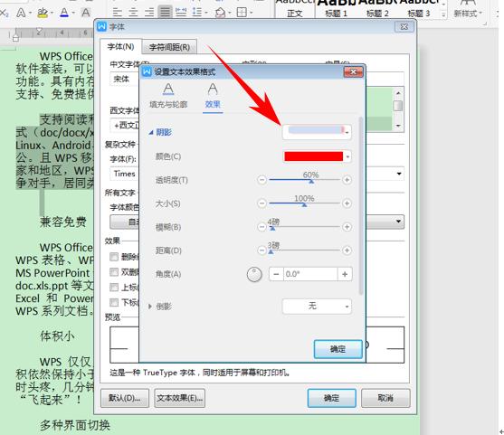Image resolution: width=504 pixels, height=435 pixels.
Task: Open the shadow color dropdown arrow
Action: pos(347,156)
